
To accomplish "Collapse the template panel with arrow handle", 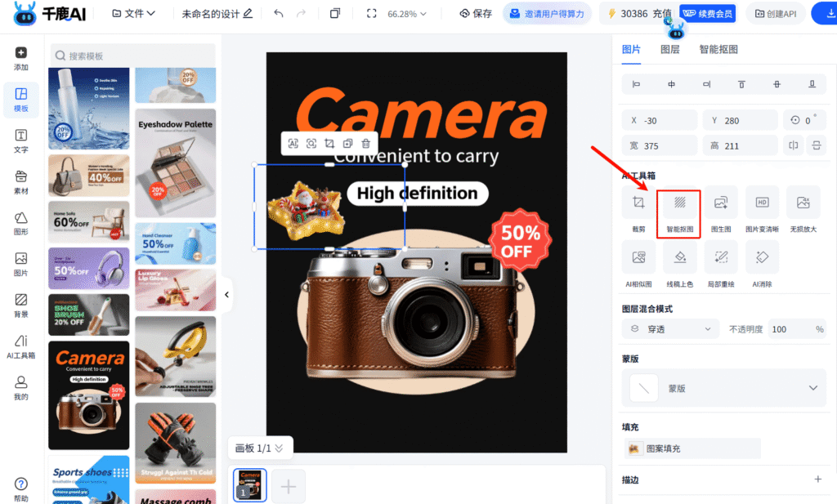I will pyautogui.click(x=226, y=295).
